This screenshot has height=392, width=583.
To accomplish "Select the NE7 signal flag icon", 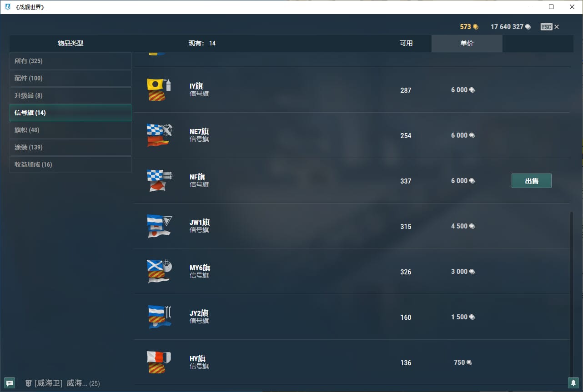I will click(159, 135).
